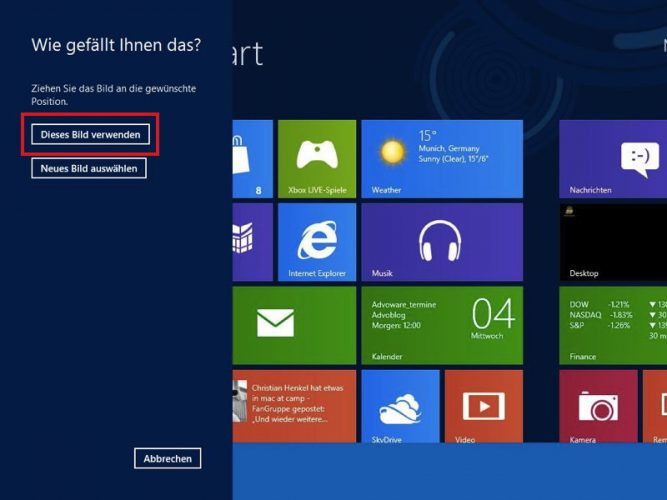667x500 pixels.
Task: Open the Video play tile
Action: [484, 406]
